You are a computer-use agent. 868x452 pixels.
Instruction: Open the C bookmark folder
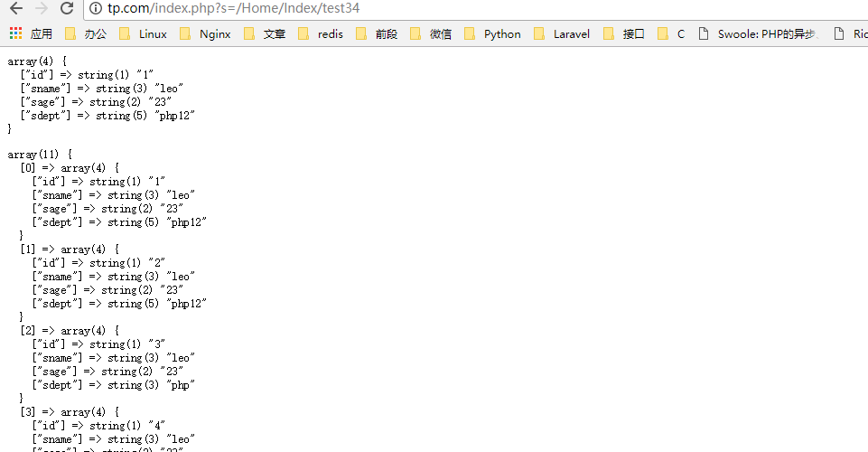[x=671, y=34]
